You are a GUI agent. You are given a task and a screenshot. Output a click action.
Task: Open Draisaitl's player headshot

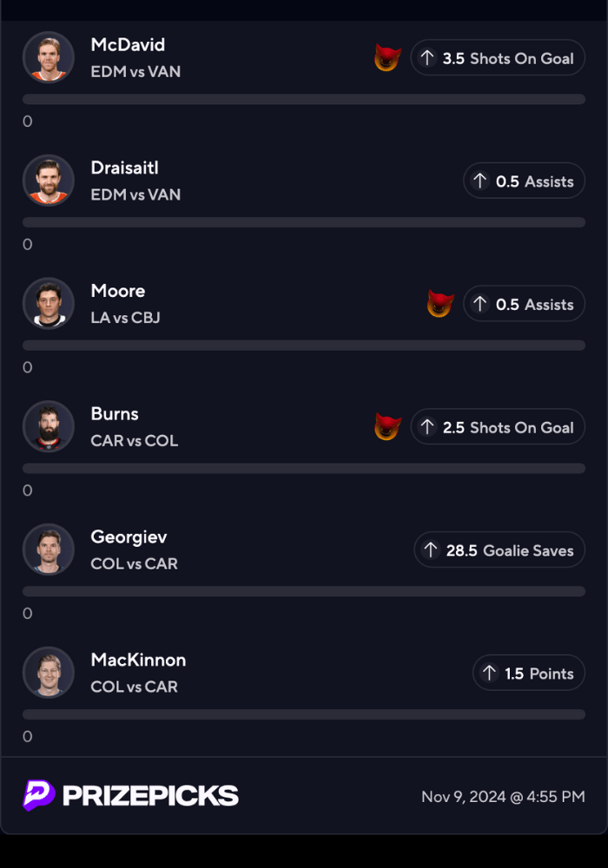[x=49, y=181]
